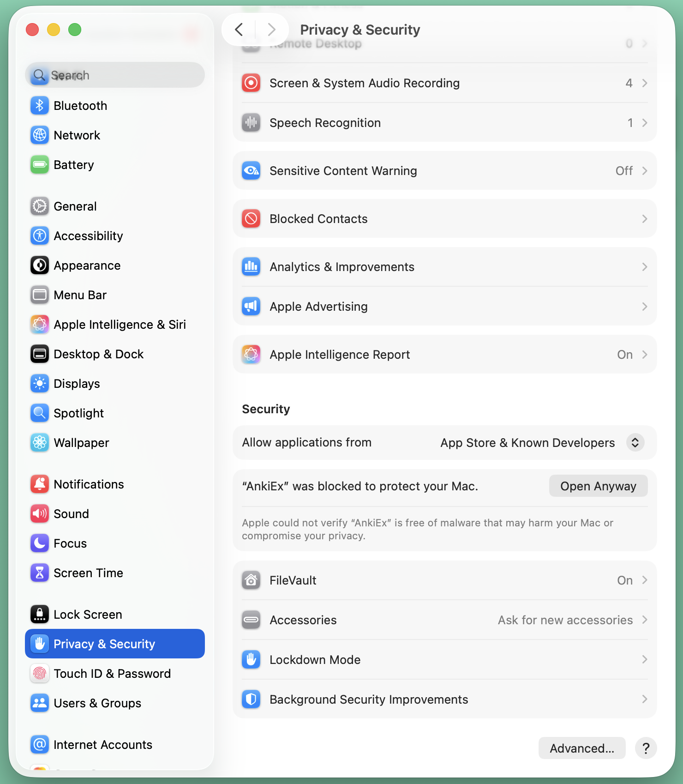Click the Apple Advertising megaphone icon
The height and width of the screenshot is (784, 683).
click(x=251, y=307)
